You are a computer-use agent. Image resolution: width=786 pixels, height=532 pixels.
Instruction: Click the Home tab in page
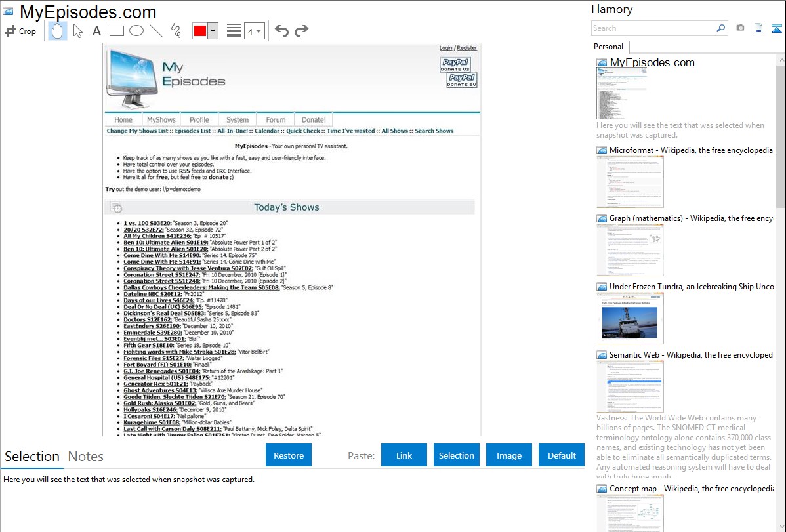point(123,120)
